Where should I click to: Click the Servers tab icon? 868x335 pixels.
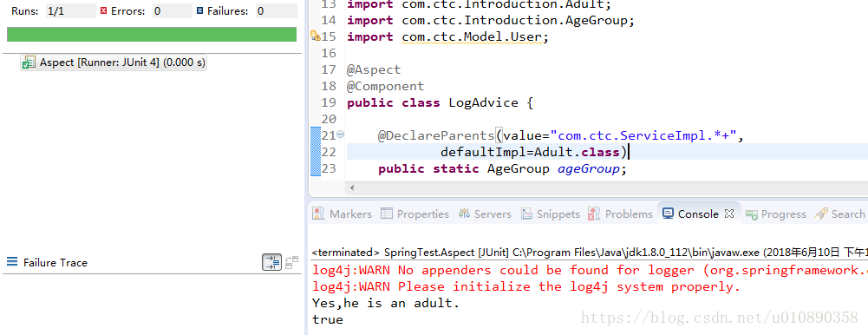[x=465, y=213]
